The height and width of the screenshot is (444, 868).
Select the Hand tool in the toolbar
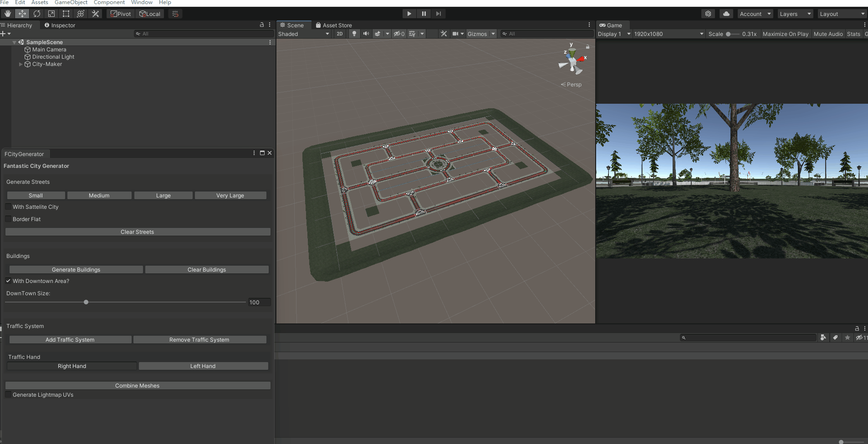[7, 14]
